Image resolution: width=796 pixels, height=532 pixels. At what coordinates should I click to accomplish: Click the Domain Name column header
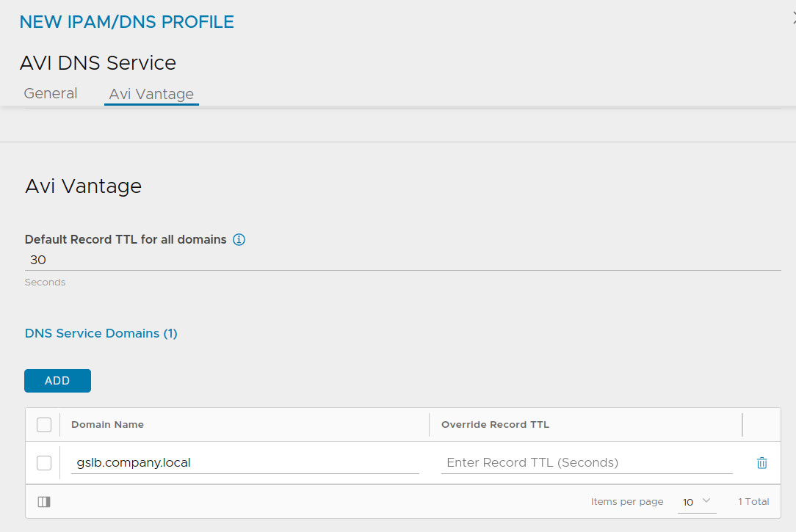108,424
